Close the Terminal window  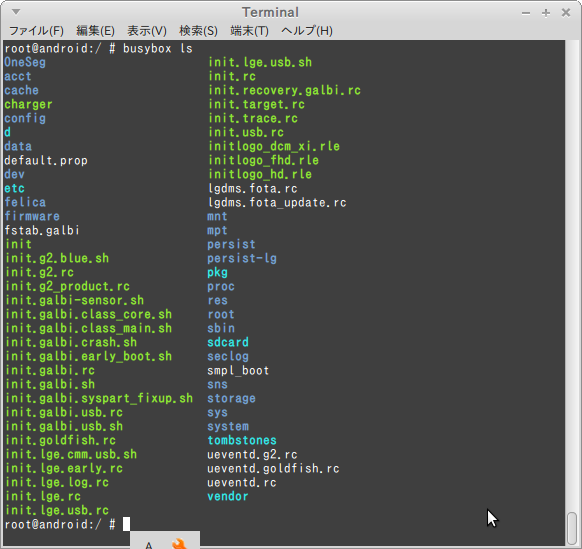(x=566, y=13)
